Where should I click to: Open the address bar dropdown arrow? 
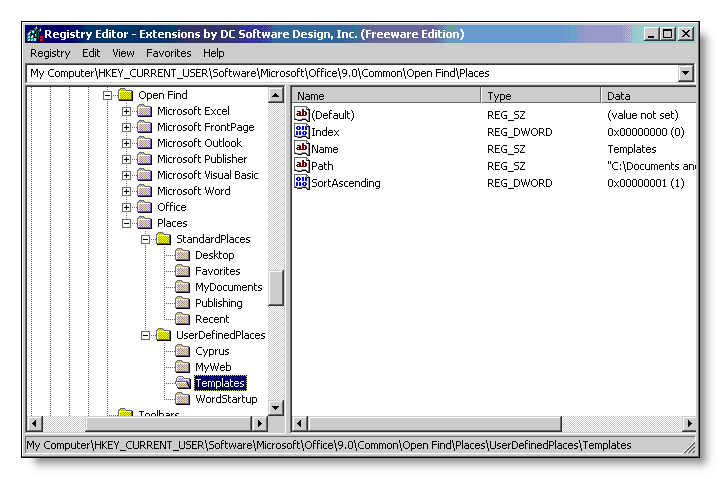(x=685, y=73)
